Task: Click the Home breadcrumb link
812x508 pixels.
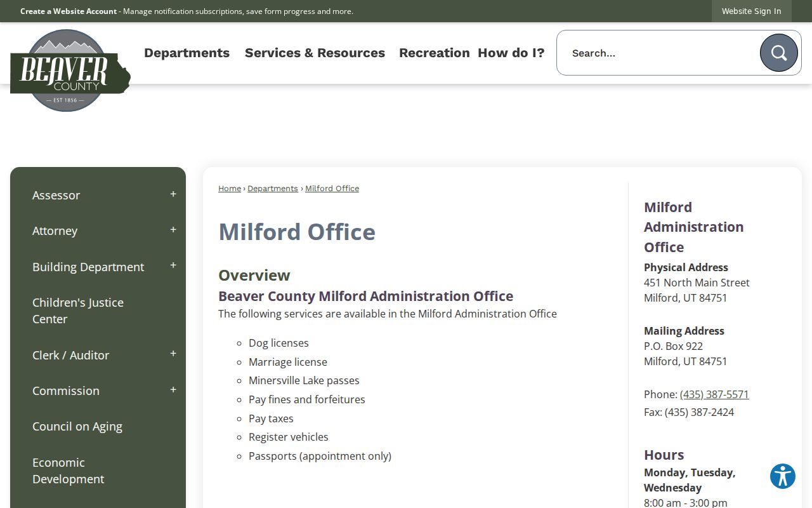Action: point(230,189)
